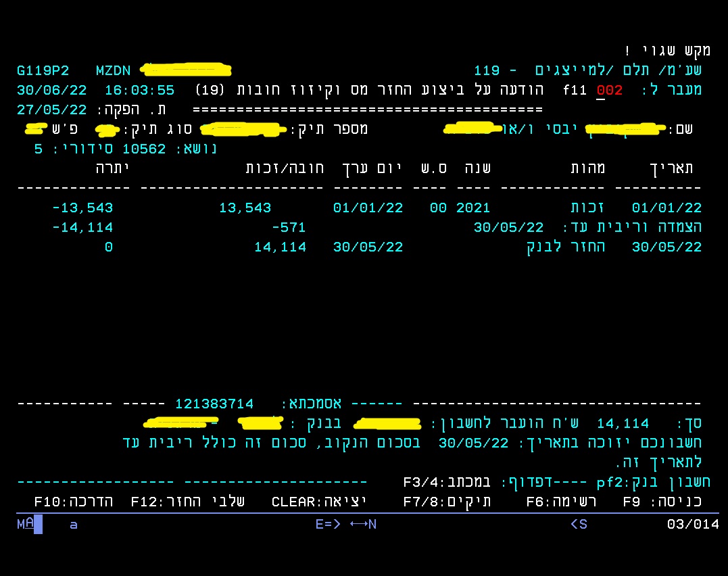Click cursor position 03/014 in status bar
The width and height of the screenshot is (728, 576).
[x=692, y=524]
